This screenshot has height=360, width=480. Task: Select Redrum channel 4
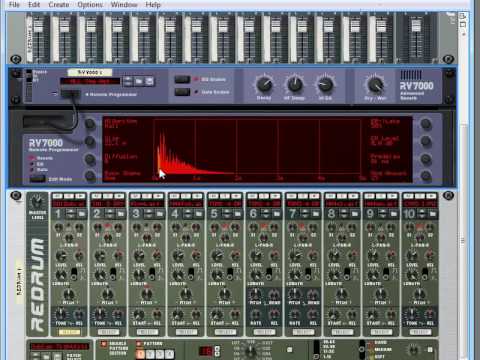[x=186, y=332]
